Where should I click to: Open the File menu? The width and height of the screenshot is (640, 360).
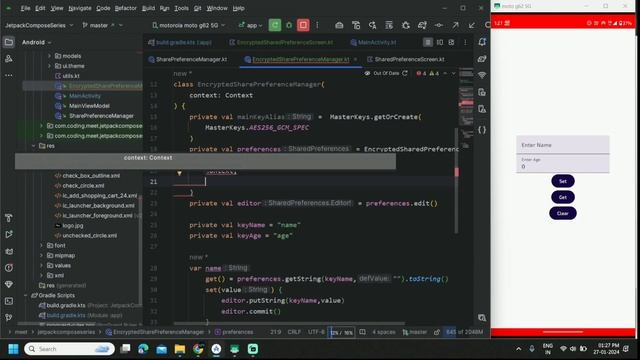[x=25, y=8]
